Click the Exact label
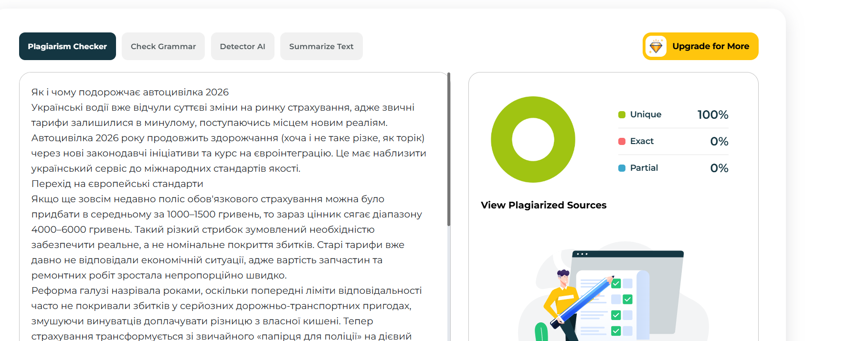This screenshot has width=868, height=341. (642, 141)
